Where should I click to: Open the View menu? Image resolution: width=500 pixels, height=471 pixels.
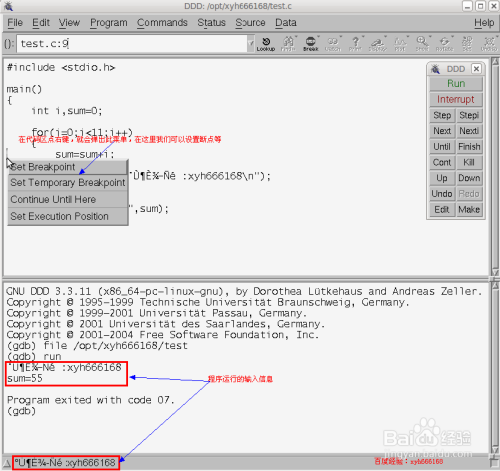pos(69,23)
